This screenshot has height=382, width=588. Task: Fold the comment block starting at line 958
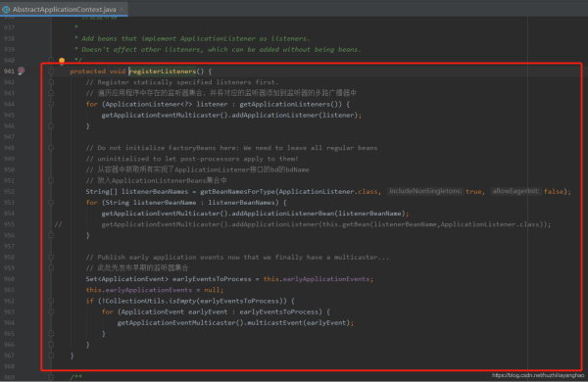(x=51, y=258)
